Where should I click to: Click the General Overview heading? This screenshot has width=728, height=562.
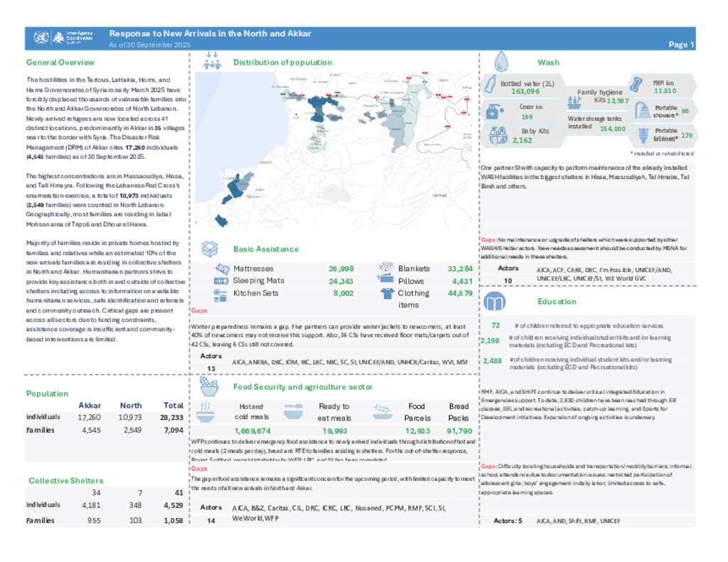(60, 62)
